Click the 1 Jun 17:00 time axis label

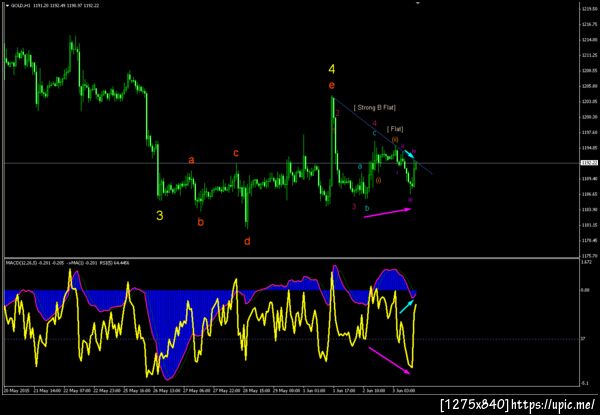[x=344, y=391]
